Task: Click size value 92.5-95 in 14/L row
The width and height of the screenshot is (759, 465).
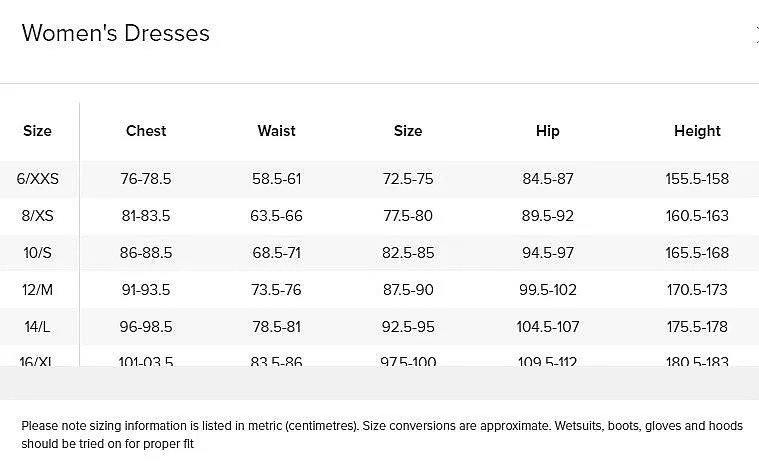Action: [x=408, y=327]
